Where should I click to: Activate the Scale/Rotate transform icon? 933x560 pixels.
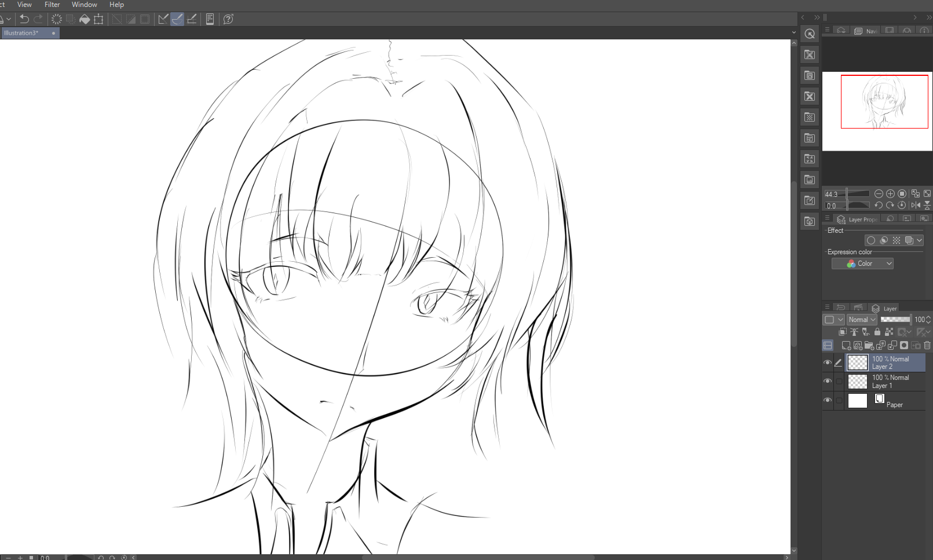click(98, 19)
